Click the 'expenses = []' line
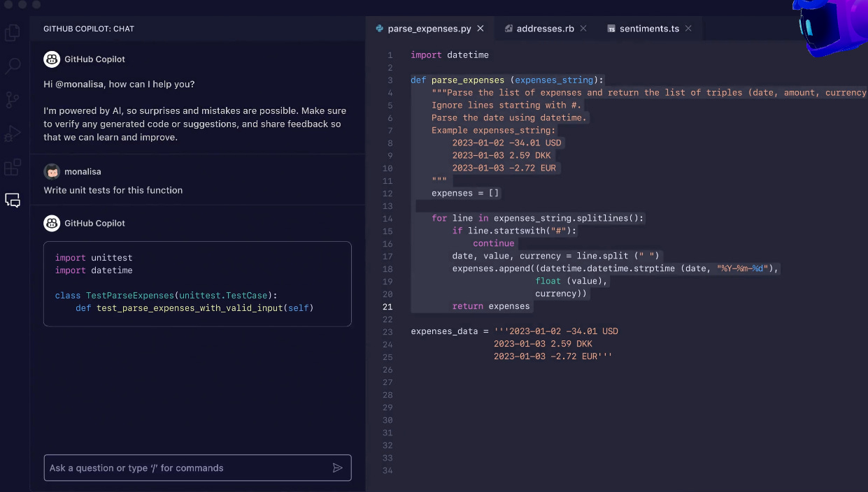 click(x=465, y=194)
